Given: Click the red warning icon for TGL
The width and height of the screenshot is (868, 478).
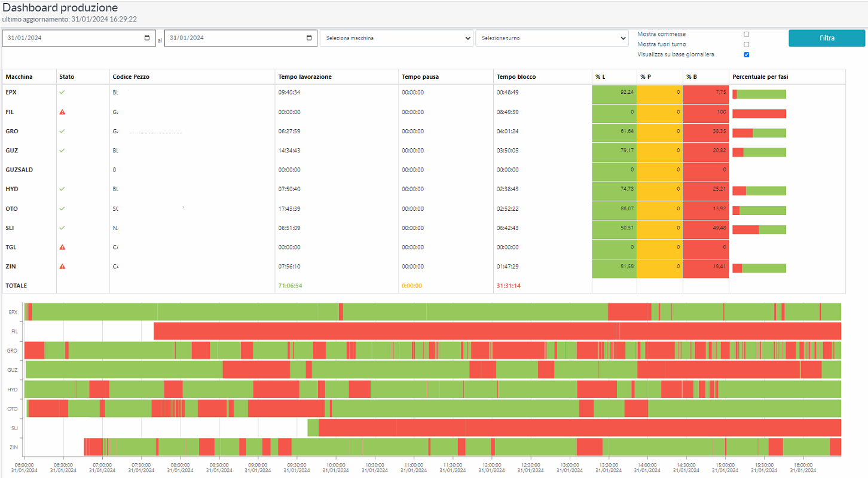Looking at the screenshot, I should point(62,247).
